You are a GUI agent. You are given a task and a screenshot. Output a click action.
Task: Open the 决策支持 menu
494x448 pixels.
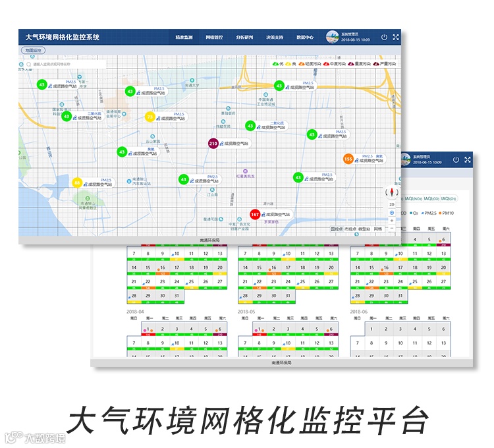(x=275, y=37)
